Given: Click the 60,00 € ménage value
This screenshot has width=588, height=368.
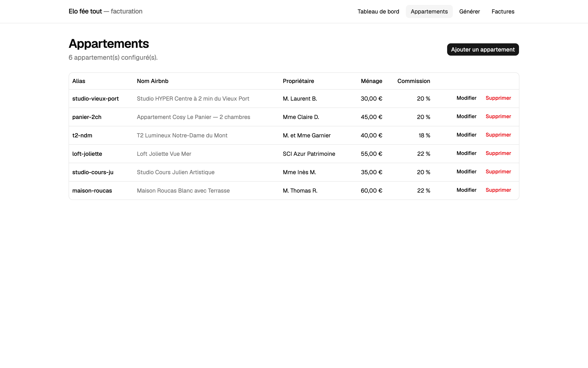Looking at the screenshot, I should point(372,191).
